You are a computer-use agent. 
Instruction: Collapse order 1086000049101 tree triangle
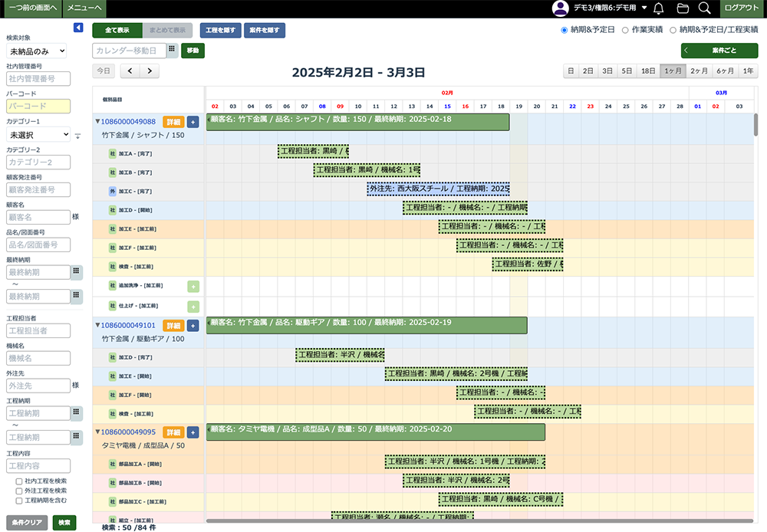point(97,325)
